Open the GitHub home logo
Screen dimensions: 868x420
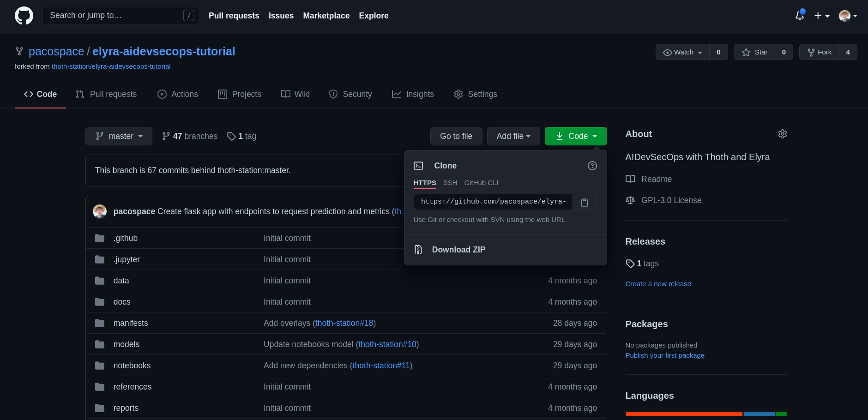pyautogui.click(x=24, y=16)
